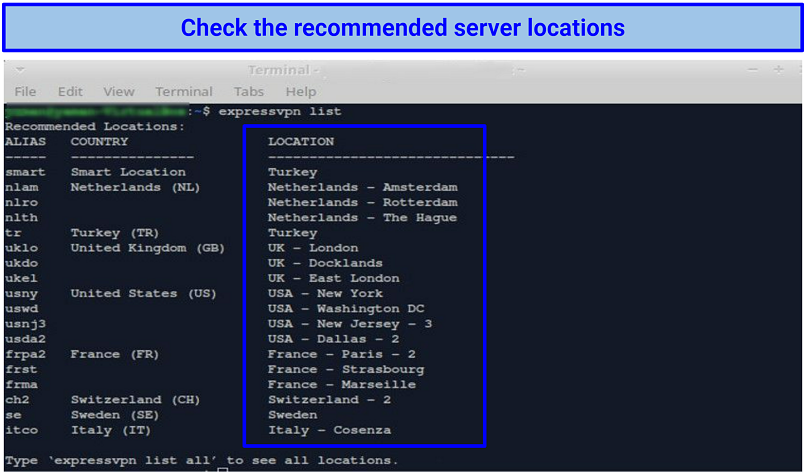Click the 'Recommended Locations:' line
The image size is (806, 475).
click(x=95, y=126)
